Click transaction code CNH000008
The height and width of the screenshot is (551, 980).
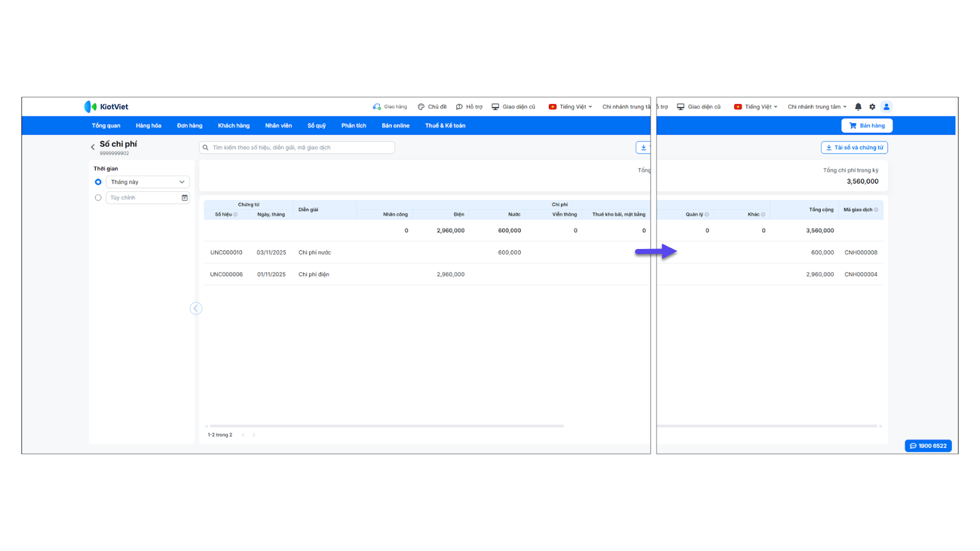(x=861, y=252)
